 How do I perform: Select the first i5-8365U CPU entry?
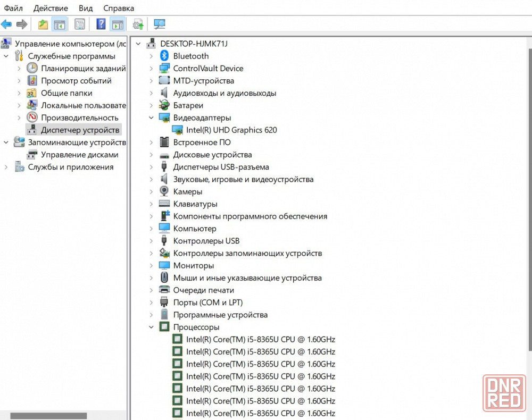[x=261, y=339]
